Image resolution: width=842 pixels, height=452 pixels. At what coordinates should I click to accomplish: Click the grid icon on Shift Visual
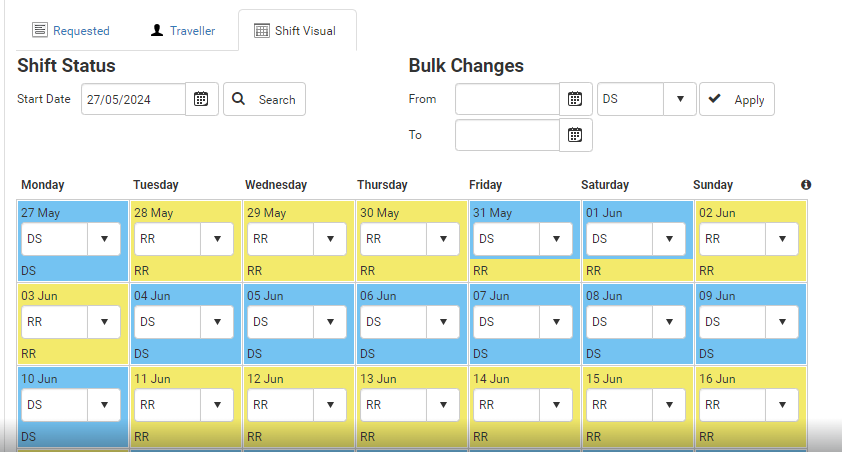coord(262,31)
